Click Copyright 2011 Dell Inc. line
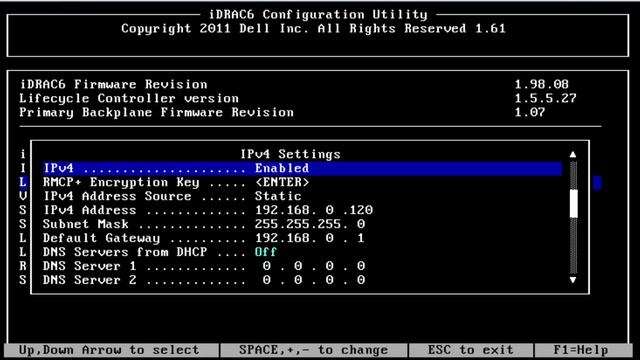The height and width of the screenshot is (360, 640). (x=313, y=28)
